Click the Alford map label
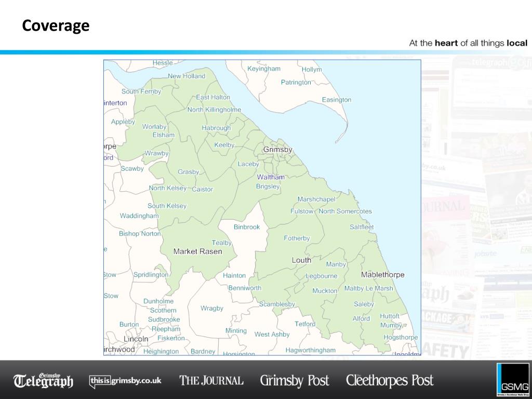Image resolution: width=532 pixels, height=399 pixels. pyautogui.click(x=362, y=319)
